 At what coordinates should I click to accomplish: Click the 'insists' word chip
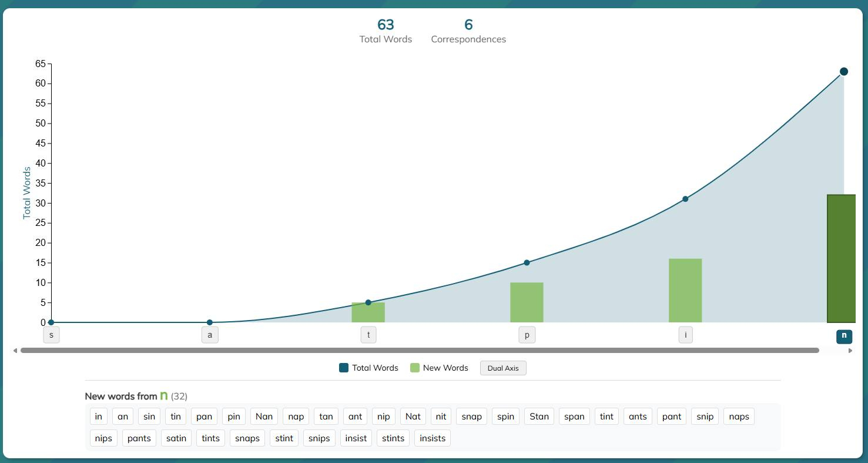pyautogui.click(x=433, y=438)
